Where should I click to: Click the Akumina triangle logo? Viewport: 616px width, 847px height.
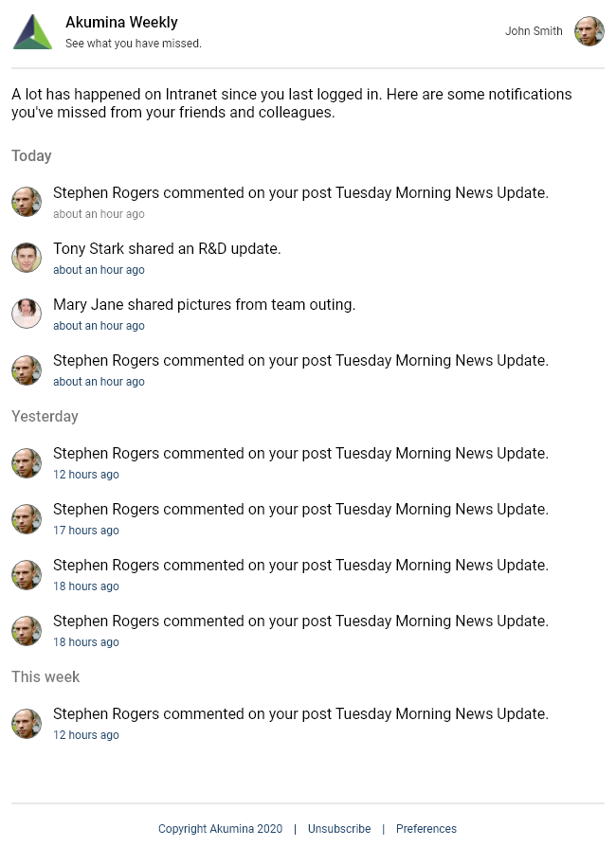pos(33,32)
